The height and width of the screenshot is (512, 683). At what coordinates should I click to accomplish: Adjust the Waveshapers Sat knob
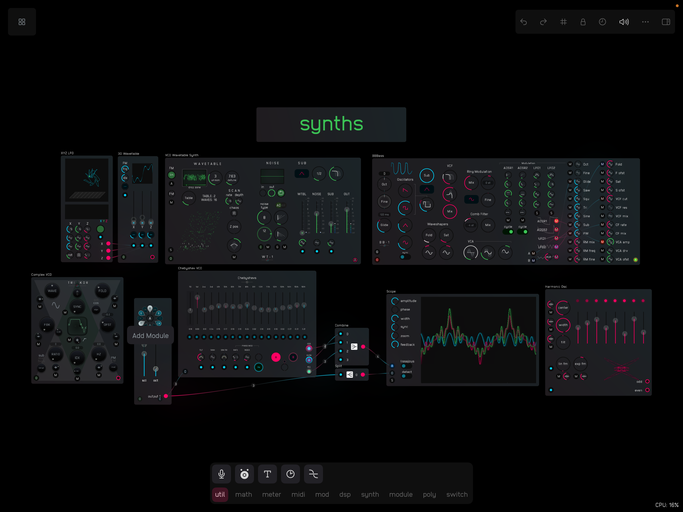[446, 235]
